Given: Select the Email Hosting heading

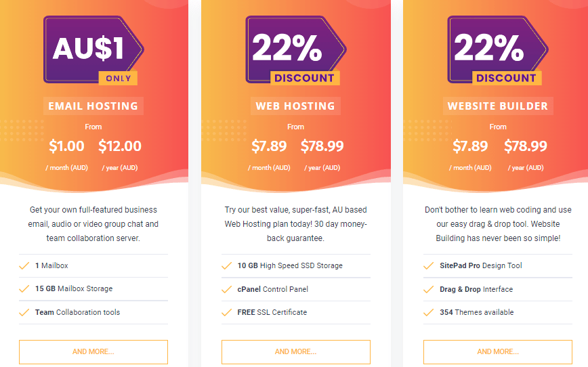Looking at the screenshot, I should pos(93,106).
